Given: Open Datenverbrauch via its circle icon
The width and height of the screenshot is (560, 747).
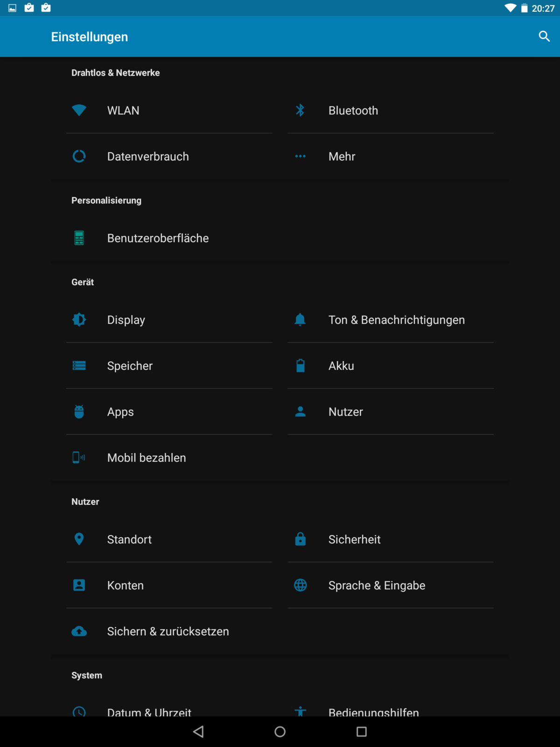Looking at the screenshot, I should [79, 156].
